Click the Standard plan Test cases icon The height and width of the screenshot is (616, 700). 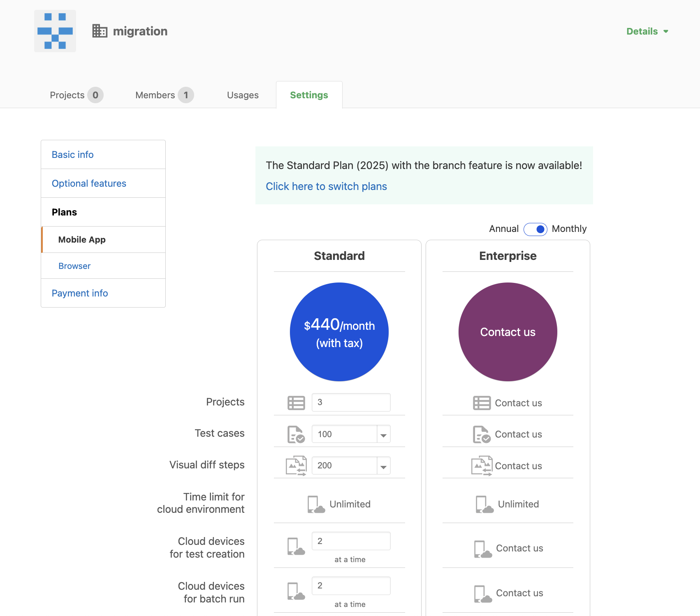click(296, 434)
